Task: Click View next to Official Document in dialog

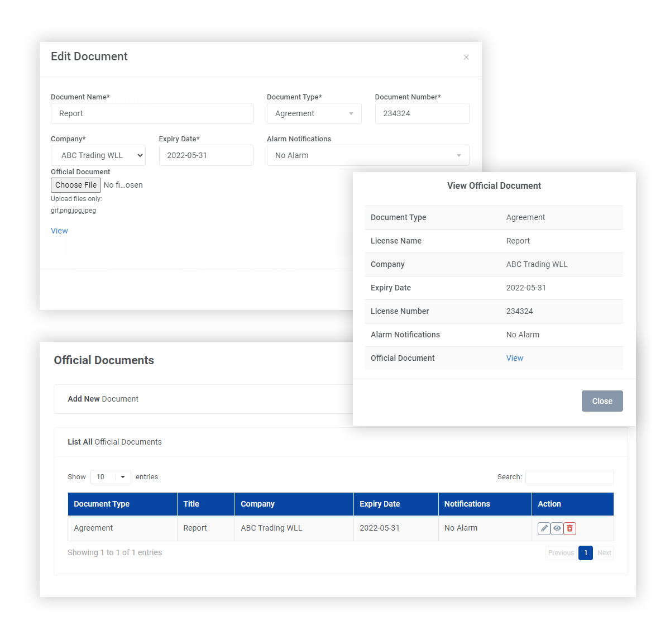Action: [514, 357]
